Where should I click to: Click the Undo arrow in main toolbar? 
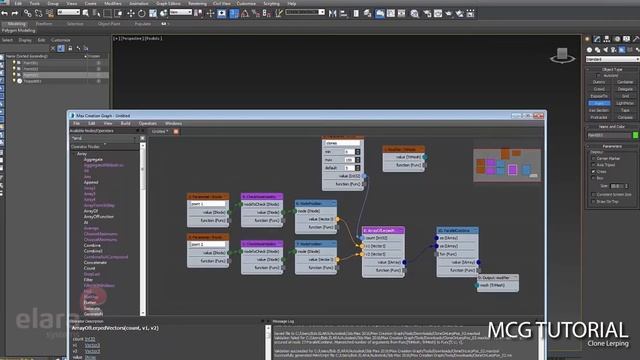[x=4, y=13]
